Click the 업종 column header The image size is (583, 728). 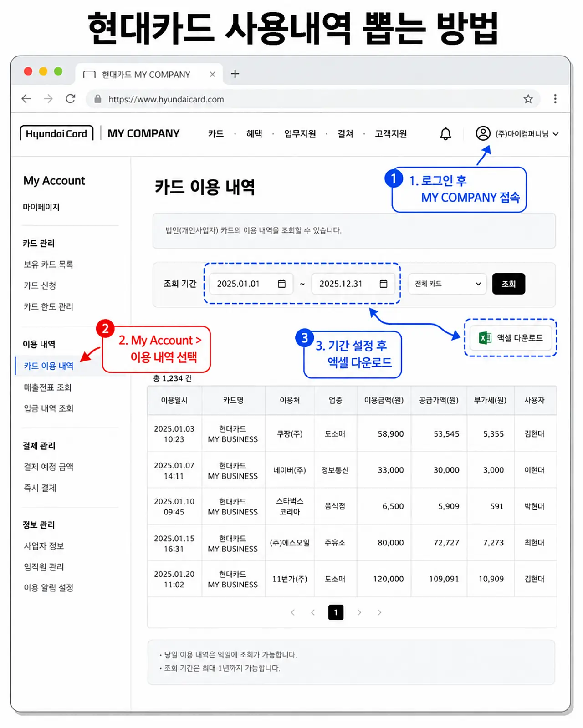tap(336, 400)
